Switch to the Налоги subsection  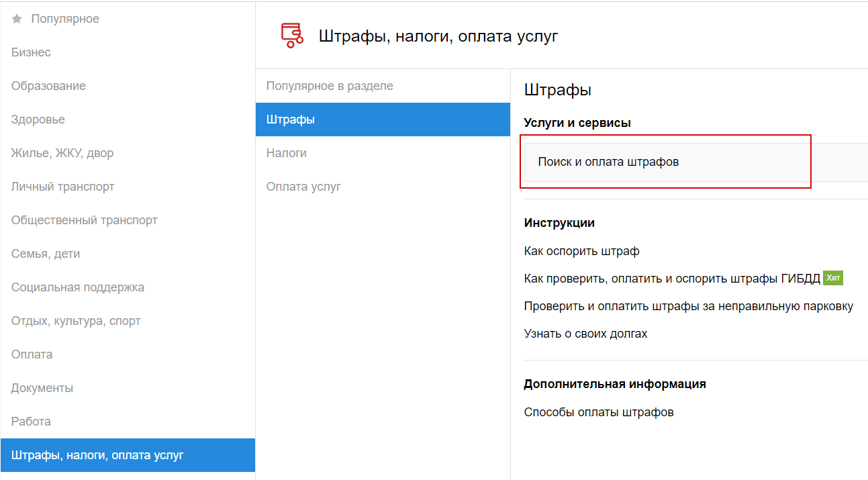[287, 153]
